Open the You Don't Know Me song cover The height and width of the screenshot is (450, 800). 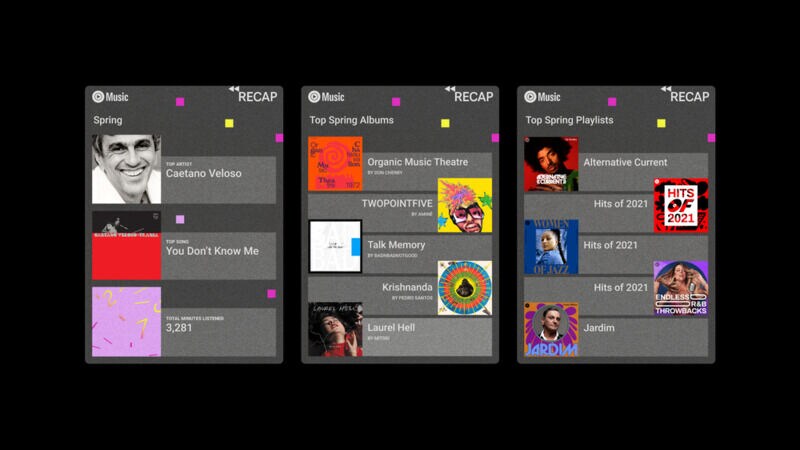click(x=127, y=245)
